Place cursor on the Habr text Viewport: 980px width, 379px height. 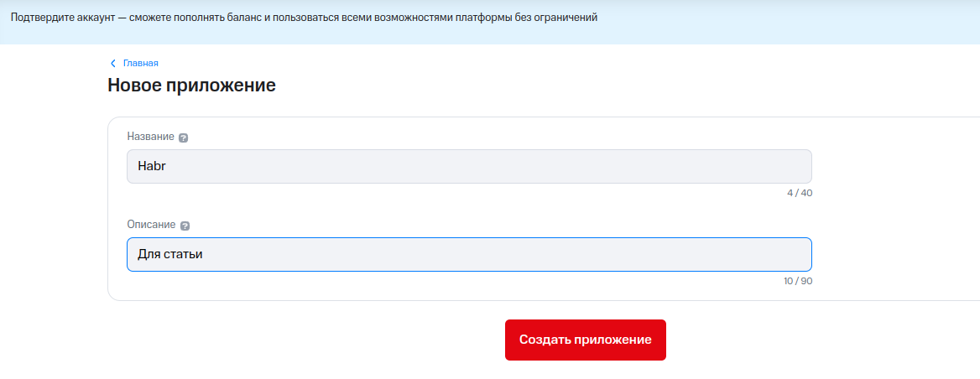click(x=148, y=166)
